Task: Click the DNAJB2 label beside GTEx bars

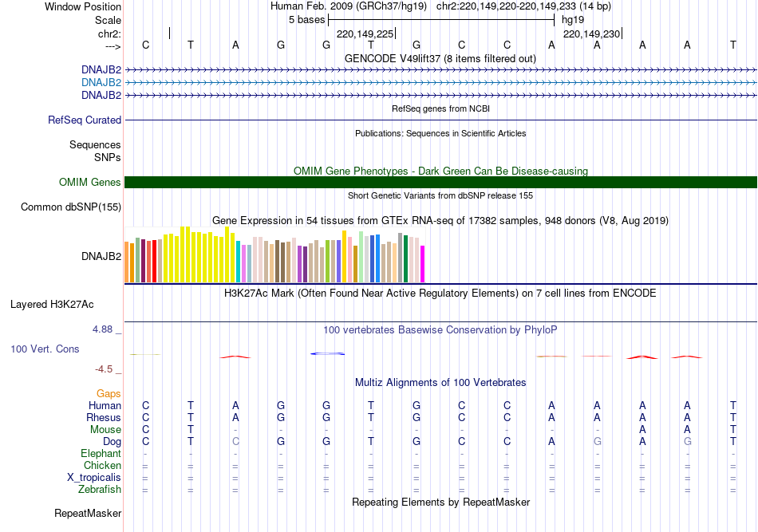Action: pyautogui.click(x=101, y=256)
